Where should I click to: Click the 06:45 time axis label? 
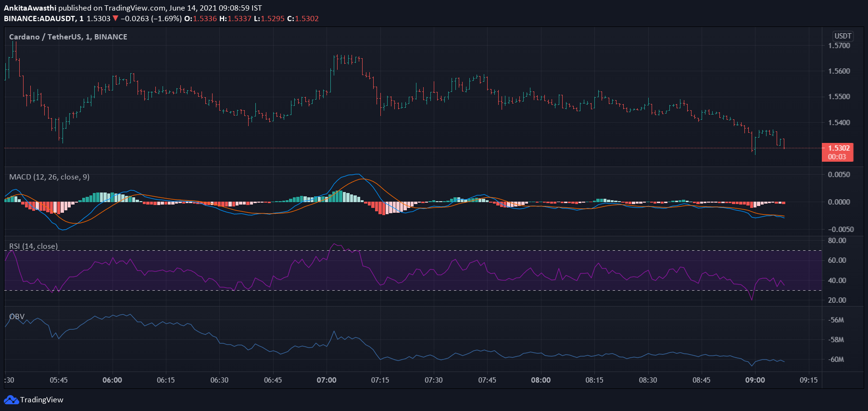pyautogui.click(x=273, y=380)
